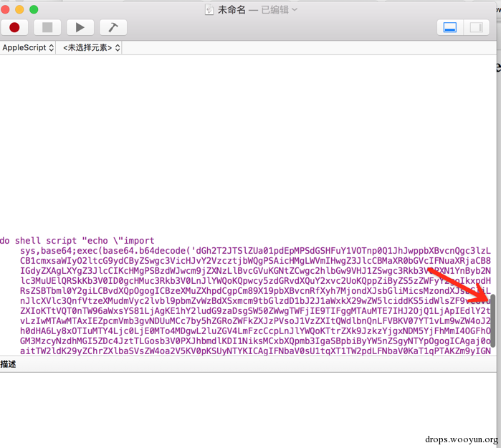Click the code line starting 'ZXIoKTtVQT0n'
Screen dimensions: 501x448
click(255, 311)
